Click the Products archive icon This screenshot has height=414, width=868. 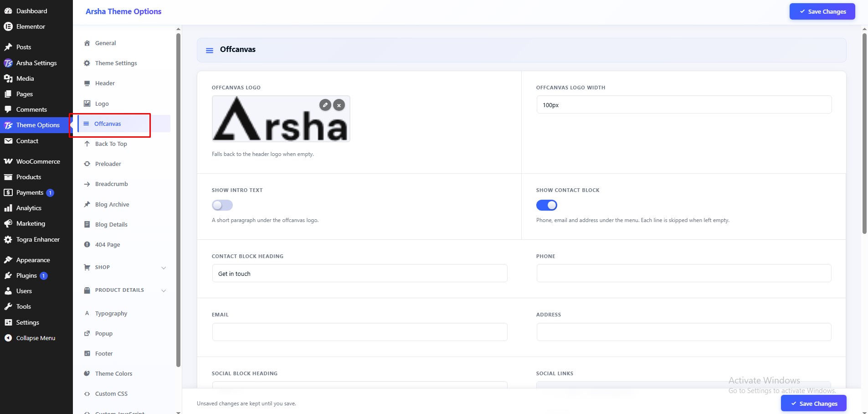pos(8,177)
